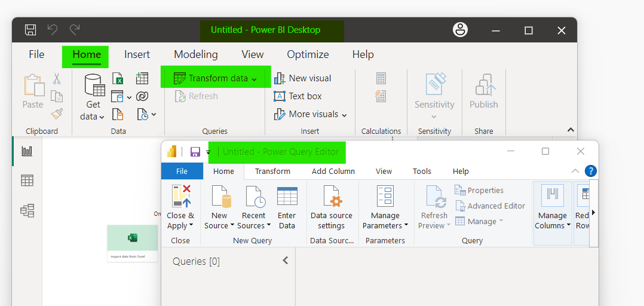Click the Get data icon
This screenshot has height=306, width=644.
(x=94, y=85)
